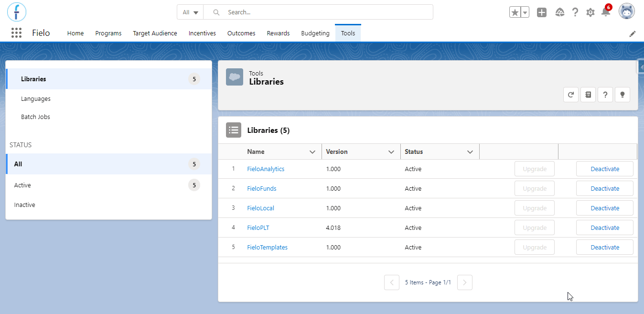Screen dimensions: 644x314
Task: Open the Favorites list dropdown arrow
Action: coord(525,12)
